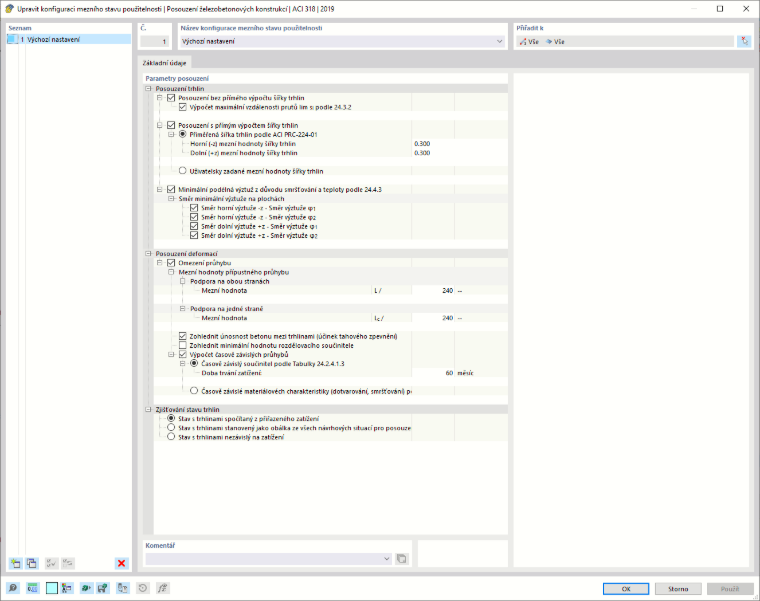
Task: Collapse Mezní hodnoty přípustného průhybu node
Action: pyautogui.click(x=171, y=272)
